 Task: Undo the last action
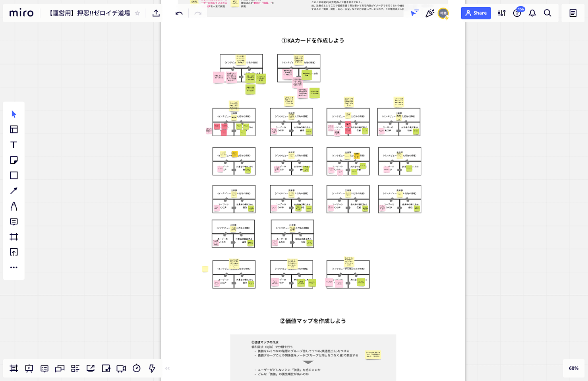coord(179,13)
